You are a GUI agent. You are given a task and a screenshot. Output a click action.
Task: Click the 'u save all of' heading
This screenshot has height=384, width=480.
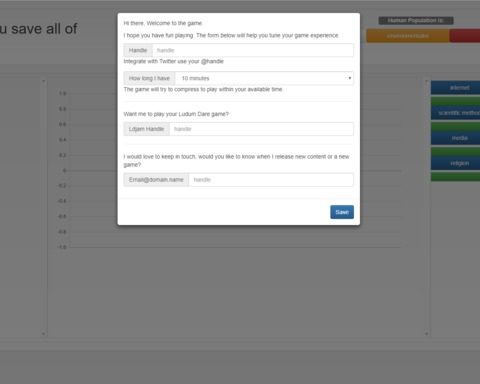point(39,29)
